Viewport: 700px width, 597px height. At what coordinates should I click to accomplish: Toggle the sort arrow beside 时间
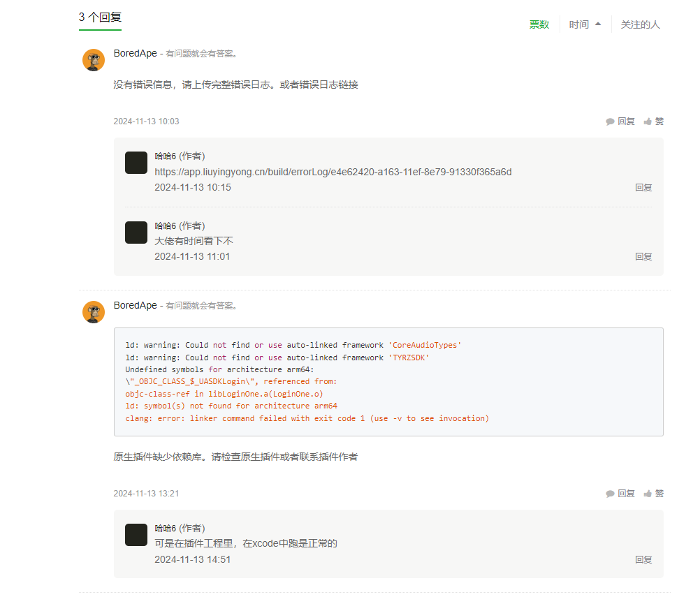[x=598, y=24]
